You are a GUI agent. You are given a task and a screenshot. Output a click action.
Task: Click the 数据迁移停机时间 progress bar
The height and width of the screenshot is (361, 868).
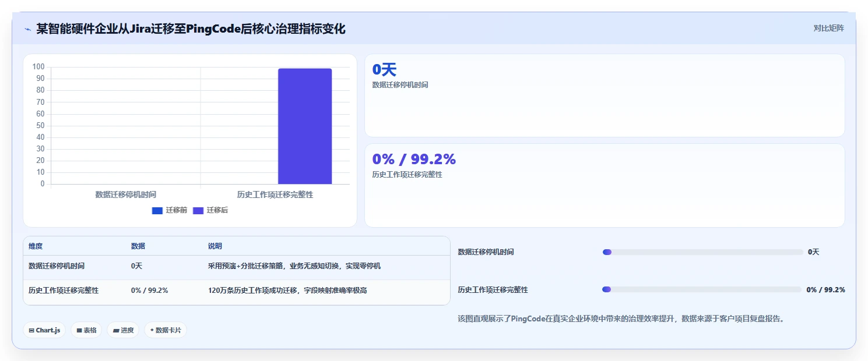point(702,252)
